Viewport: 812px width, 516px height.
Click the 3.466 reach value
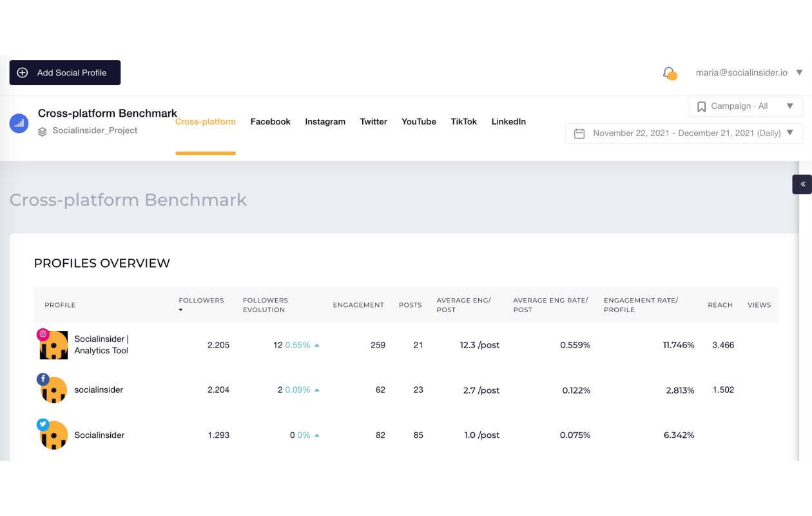(723, 345)
